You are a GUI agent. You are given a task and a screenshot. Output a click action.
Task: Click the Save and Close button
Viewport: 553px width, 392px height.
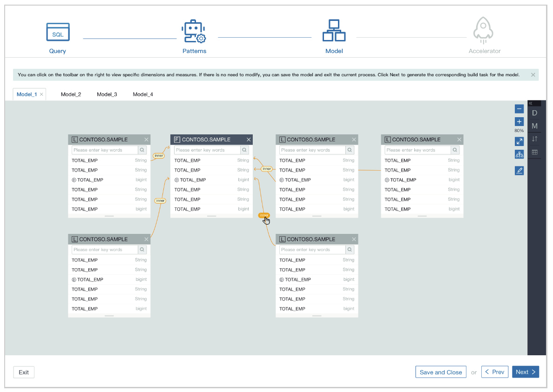(440, 372)
